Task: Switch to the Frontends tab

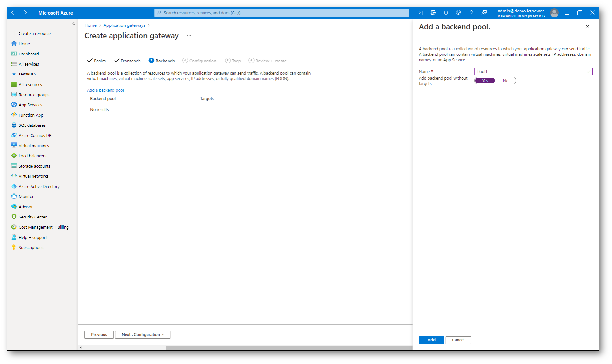Action: 127,61
